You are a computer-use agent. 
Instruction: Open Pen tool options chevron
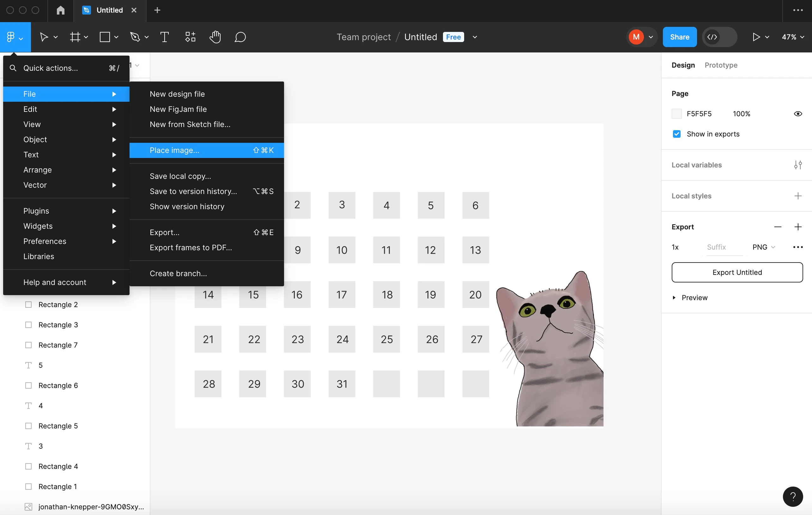(146, 37)
